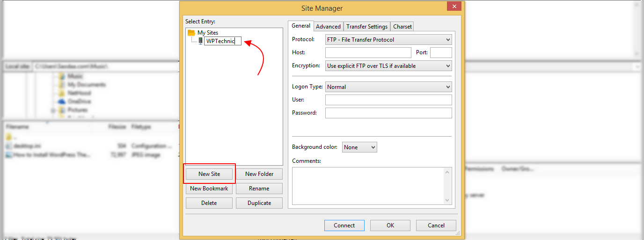Click the WPTechnic server site icon
This screenshot has height=240, width=644.
click(200, 41)
